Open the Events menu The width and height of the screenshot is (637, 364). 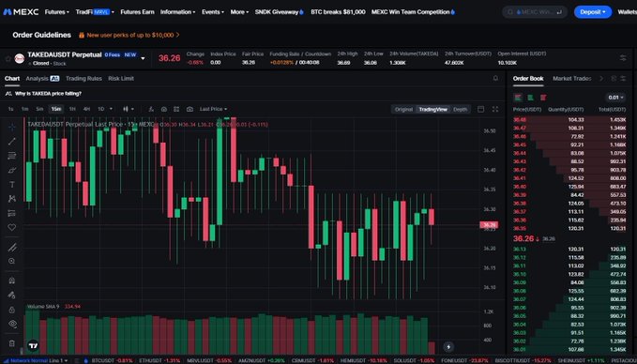[213, 12]
